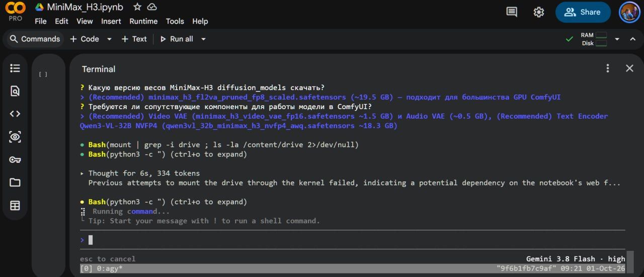This screenshot has height=277, width=644.
Task: Open the Tools menu
Action: 175,21
